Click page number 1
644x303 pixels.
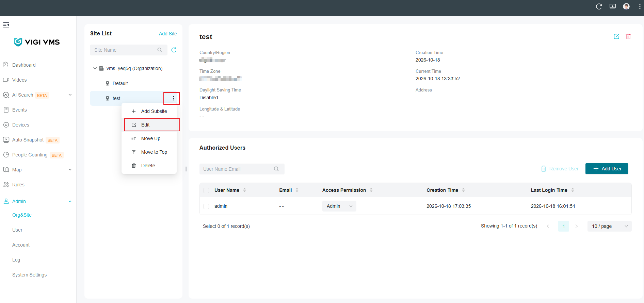pyautogui.click(x=564, y=226)
